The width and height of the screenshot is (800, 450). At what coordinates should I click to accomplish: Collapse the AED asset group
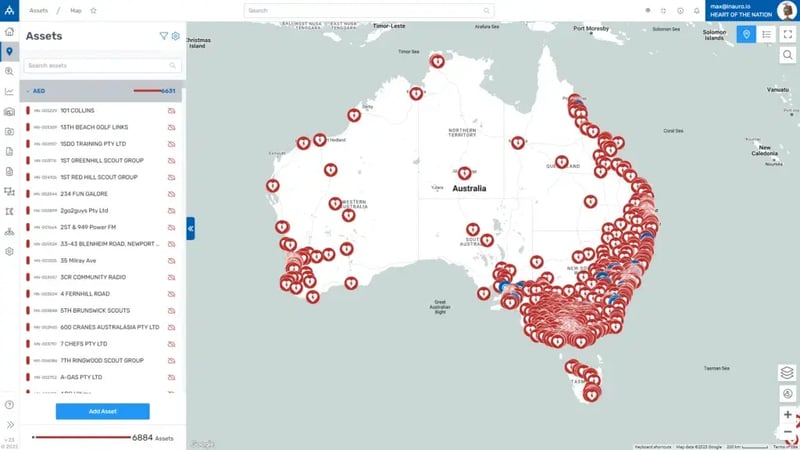28,90
